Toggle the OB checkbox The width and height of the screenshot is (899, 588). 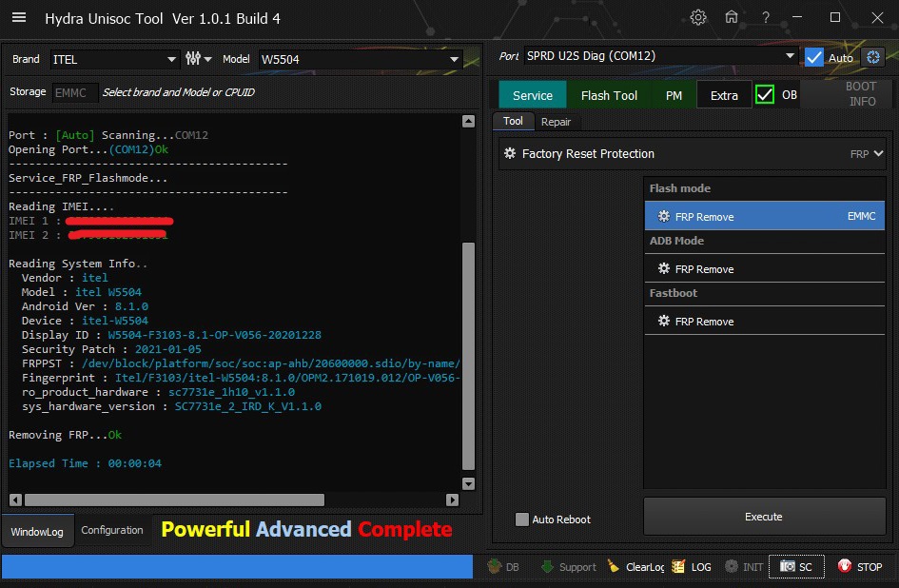(764, 94)
